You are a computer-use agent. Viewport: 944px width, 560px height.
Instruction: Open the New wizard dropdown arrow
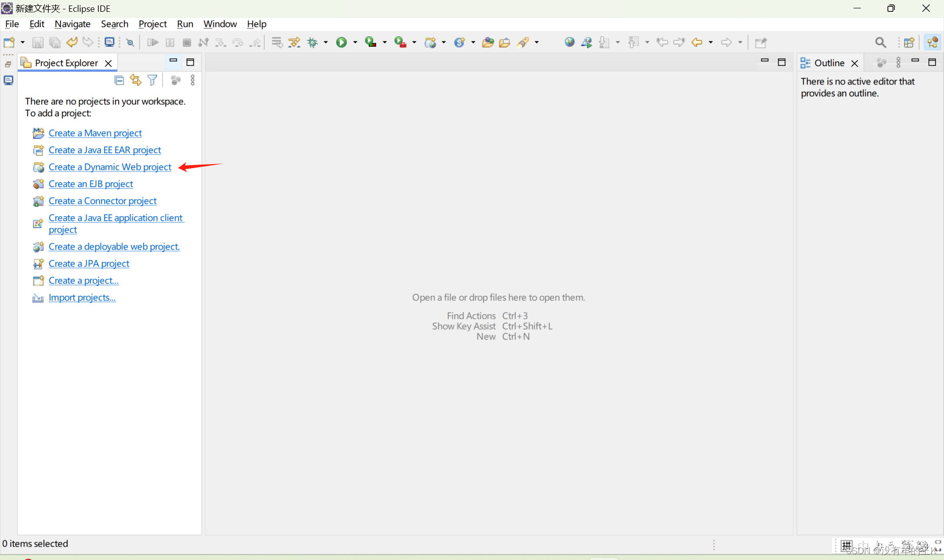[x=23, y=43]
